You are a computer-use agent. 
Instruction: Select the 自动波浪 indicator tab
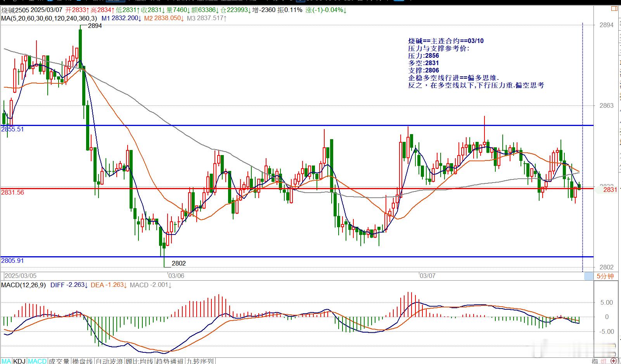point(109,361)
